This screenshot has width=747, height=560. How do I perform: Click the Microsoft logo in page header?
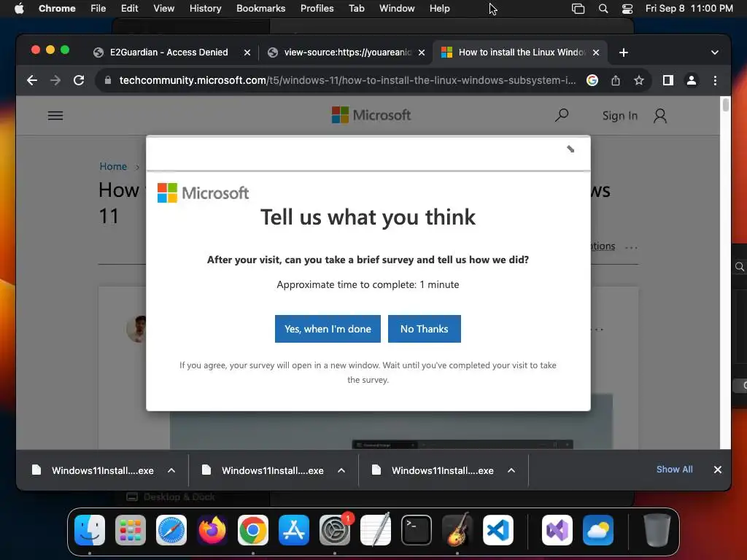(371, 114)
